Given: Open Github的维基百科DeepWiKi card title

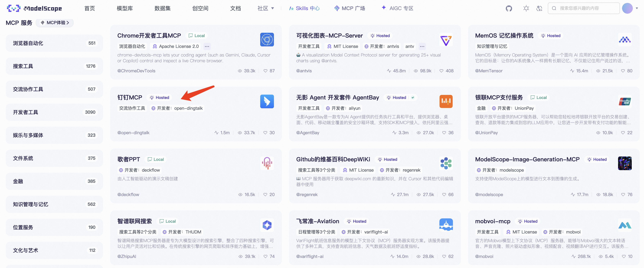Looking at the screenshot, I should coord(333,159).
